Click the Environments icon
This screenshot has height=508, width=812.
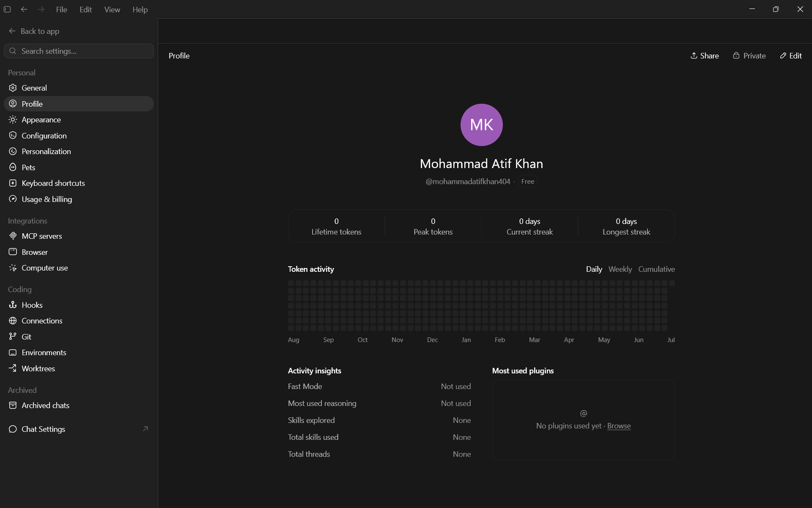click(13, 352)
